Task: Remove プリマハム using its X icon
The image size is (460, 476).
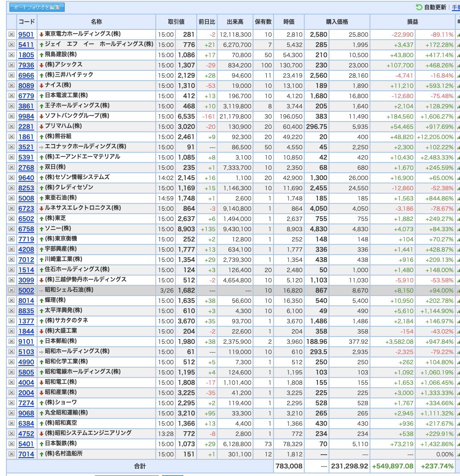Action: (x=11, y=127)
